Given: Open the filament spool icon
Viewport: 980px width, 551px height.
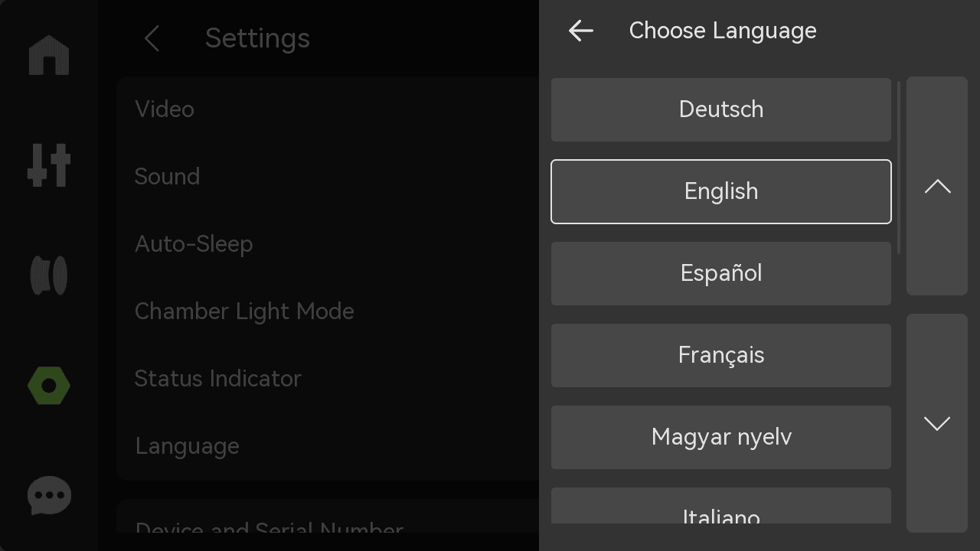Looking at the screenshot, I should (49, 275).
